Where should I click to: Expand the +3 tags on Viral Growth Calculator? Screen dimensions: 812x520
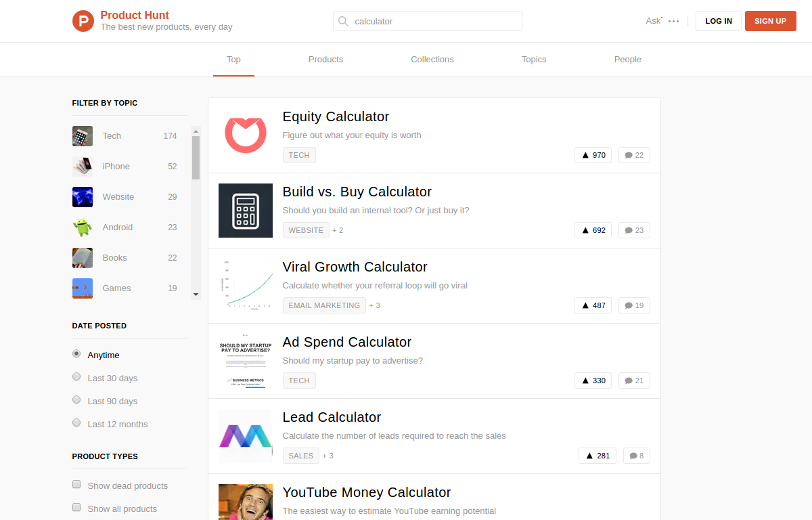tap(374, 305)
